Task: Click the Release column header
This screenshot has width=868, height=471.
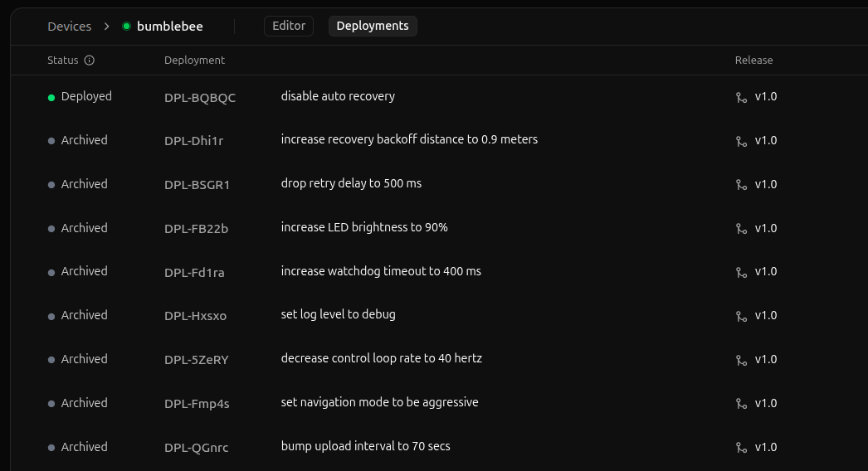Action: point(753,61)
